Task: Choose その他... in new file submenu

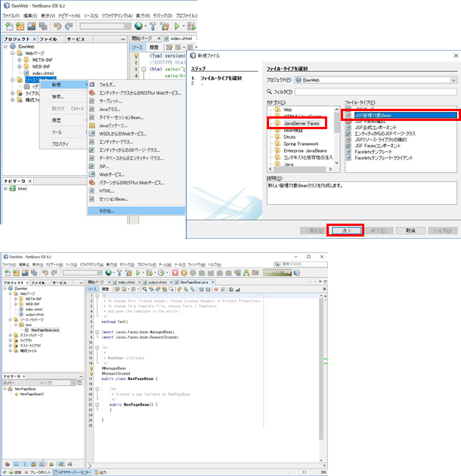Action: coord(136,211)
